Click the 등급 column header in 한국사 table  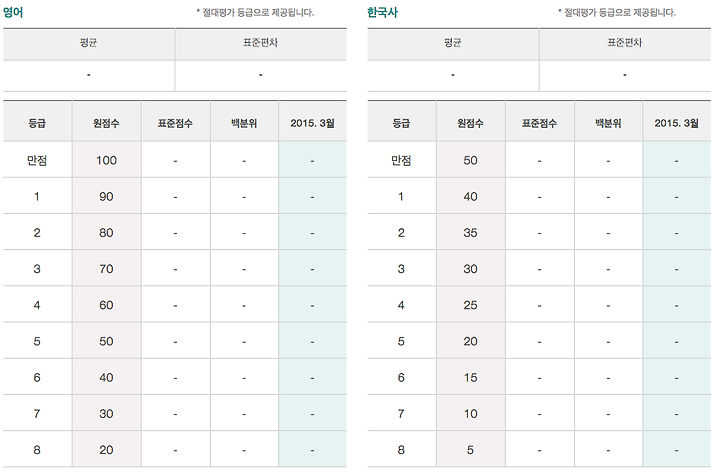point(401,123)
